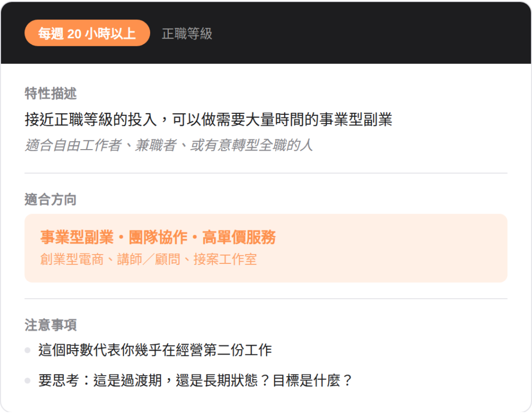Click the 適合方向 section heading

coord(50,199)
